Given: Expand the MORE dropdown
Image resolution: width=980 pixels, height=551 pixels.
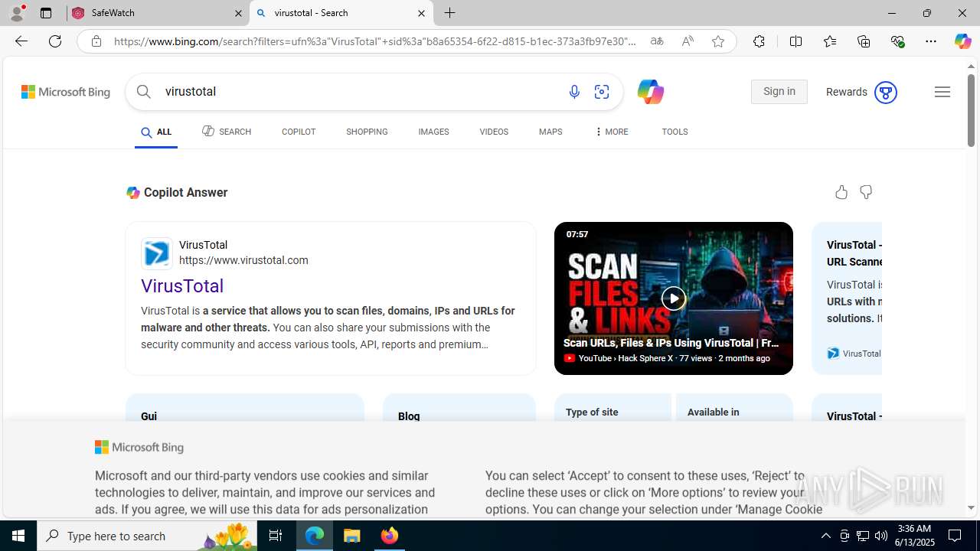Looking at the screenshot, I should [x=611, y=132].
